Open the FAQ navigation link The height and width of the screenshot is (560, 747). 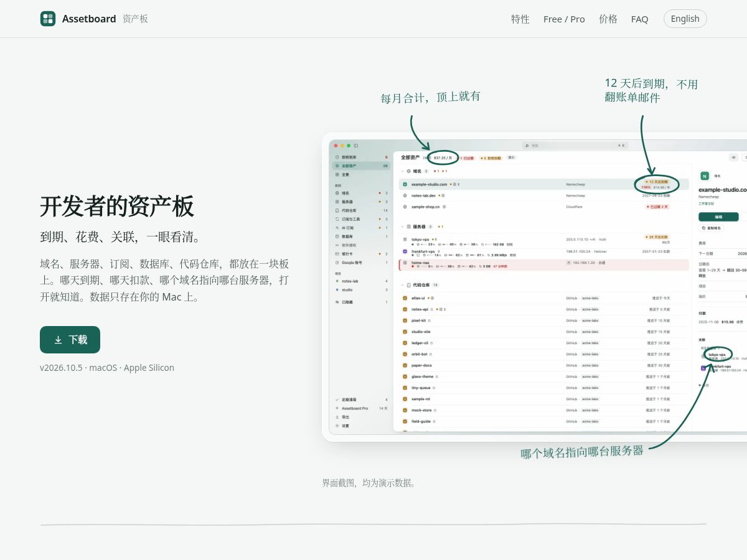639,19
